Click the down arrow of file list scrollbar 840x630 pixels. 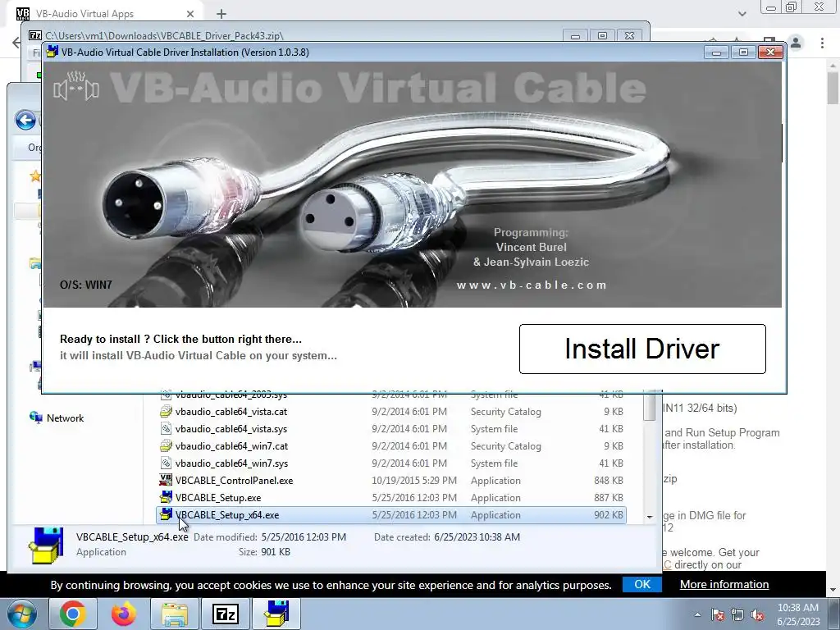(650, 517)
